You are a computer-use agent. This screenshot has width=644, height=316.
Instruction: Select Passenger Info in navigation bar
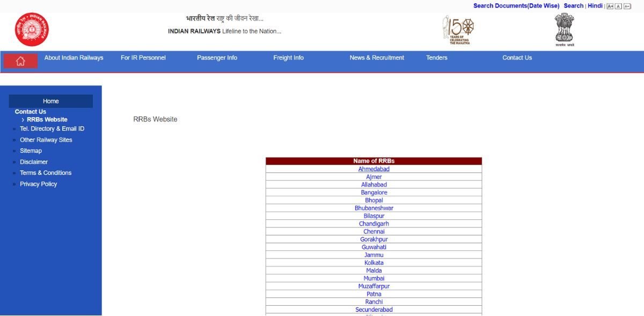click(x=217, y=58)
